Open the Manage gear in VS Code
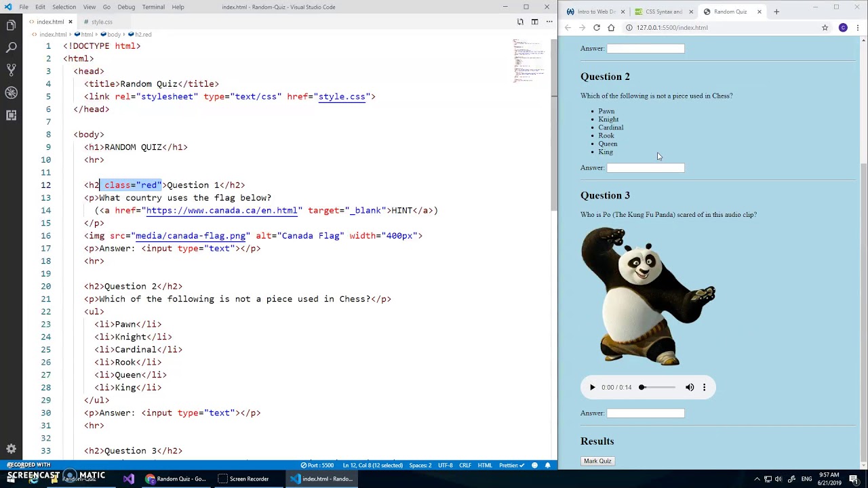Image resolution: width=868 pixels, height=488 pixels. pyautogui.click(x=11, y=449)
